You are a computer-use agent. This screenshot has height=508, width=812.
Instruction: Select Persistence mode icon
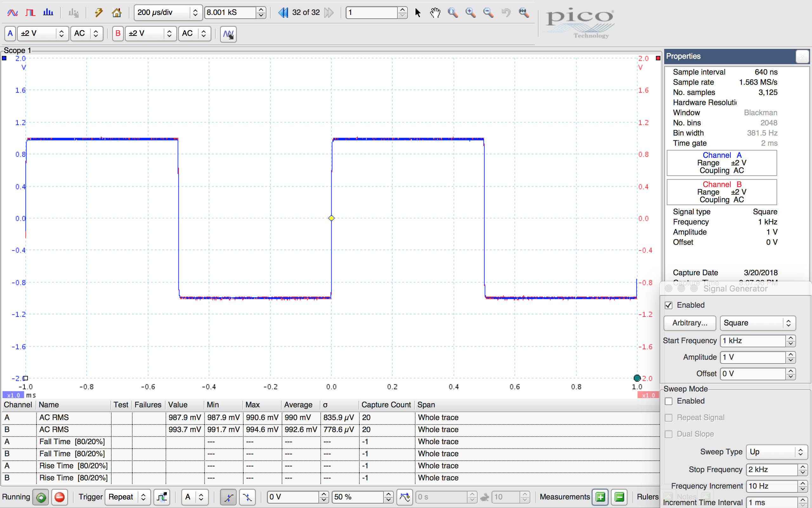coord(30,13)
